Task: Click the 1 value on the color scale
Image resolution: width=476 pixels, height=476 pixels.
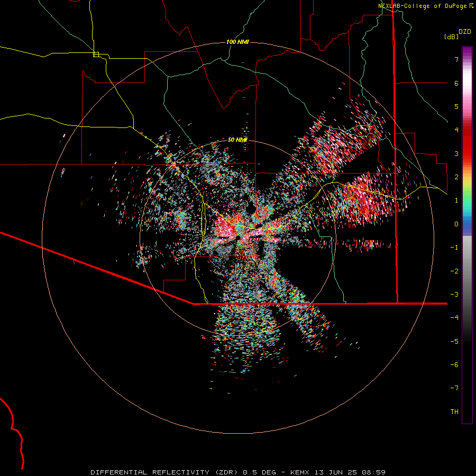Action: 456,200
